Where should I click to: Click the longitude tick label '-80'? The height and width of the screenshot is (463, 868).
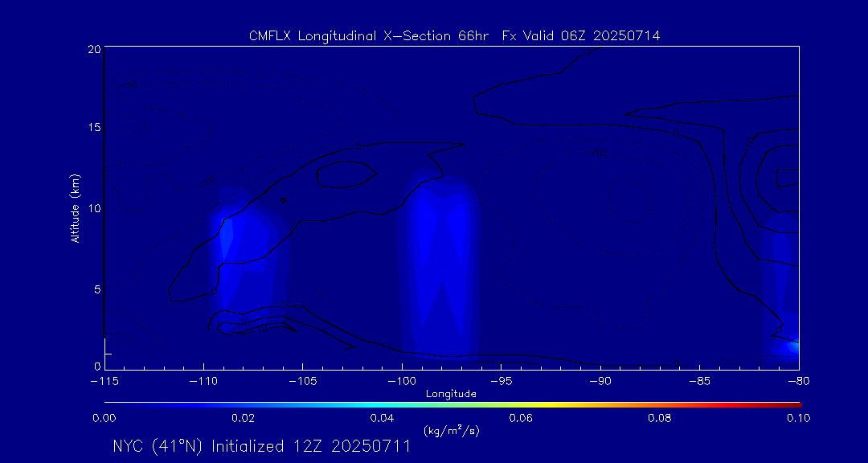pyautogui.click(x=799, y=382)
